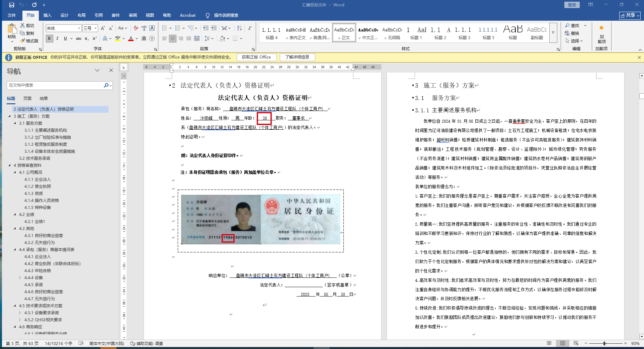644x349 pixels.
Task: Click the 获取正版 Office button
Action: 256,57
